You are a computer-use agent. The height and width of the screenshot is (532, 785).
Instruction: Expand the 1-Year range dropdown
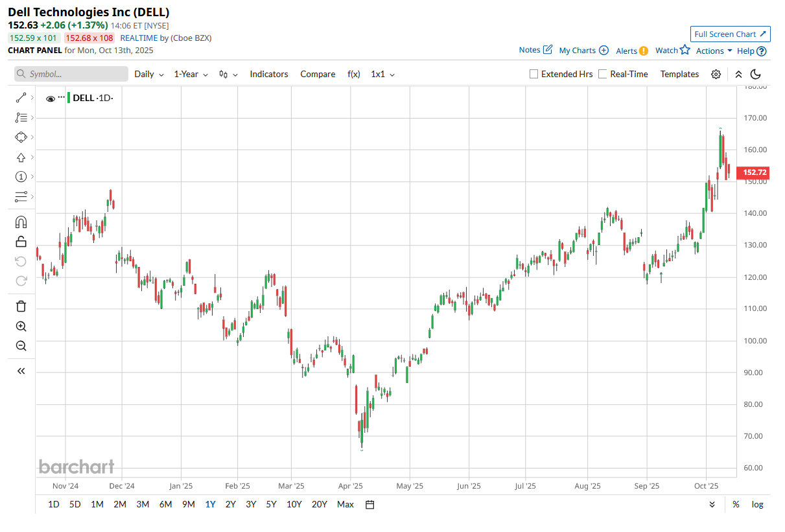[x=191, y=75]
